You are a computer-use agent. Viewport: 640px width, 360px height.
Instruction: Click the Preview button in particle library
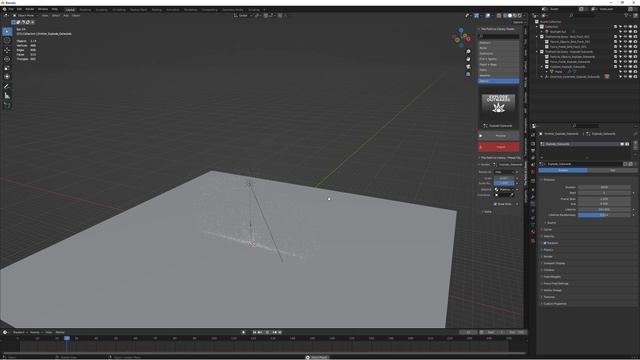[x=498, y=136]
